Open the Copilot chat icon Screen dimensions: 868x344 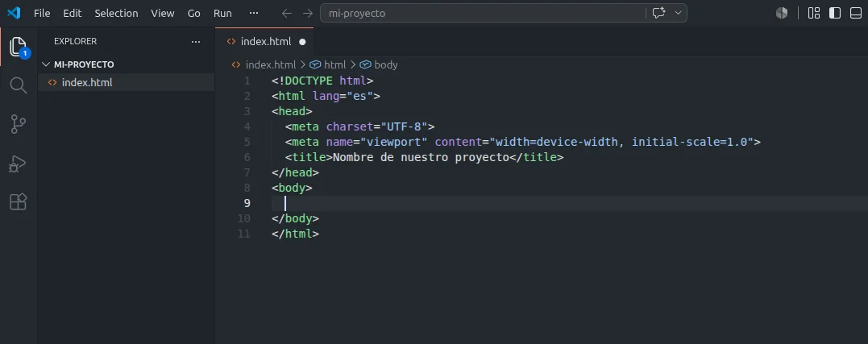coord(658,13)
